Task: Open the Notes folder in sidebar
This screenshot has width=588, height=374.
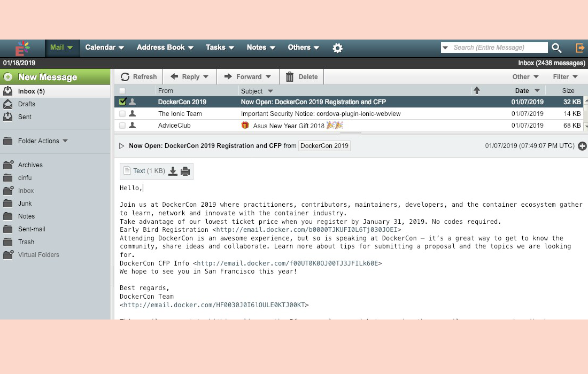Action: click(x=26, y=216)
